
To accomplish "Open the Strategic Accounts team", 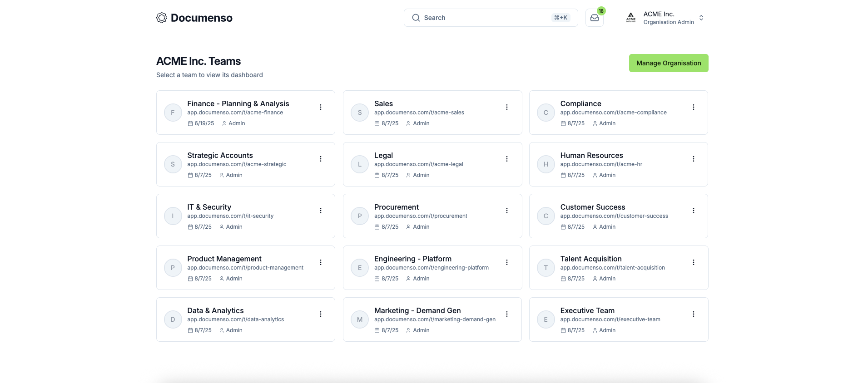I will 220,156.
